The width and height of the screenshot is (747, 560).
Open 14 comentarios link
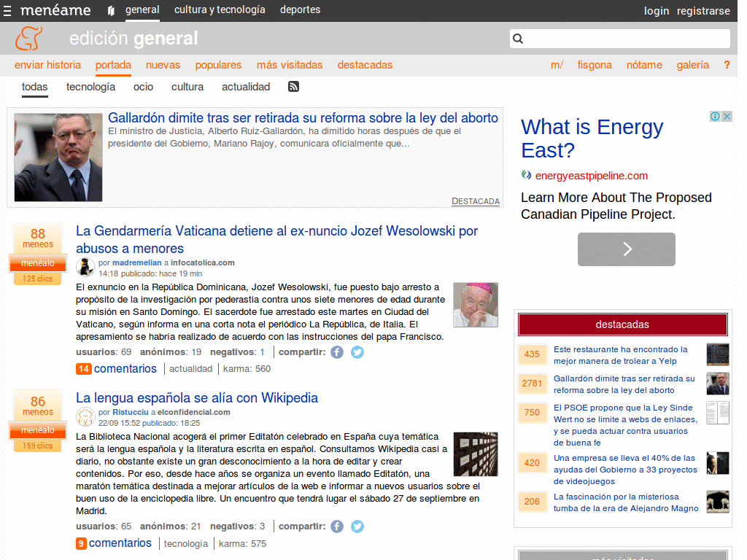click(x=116, y=368)
